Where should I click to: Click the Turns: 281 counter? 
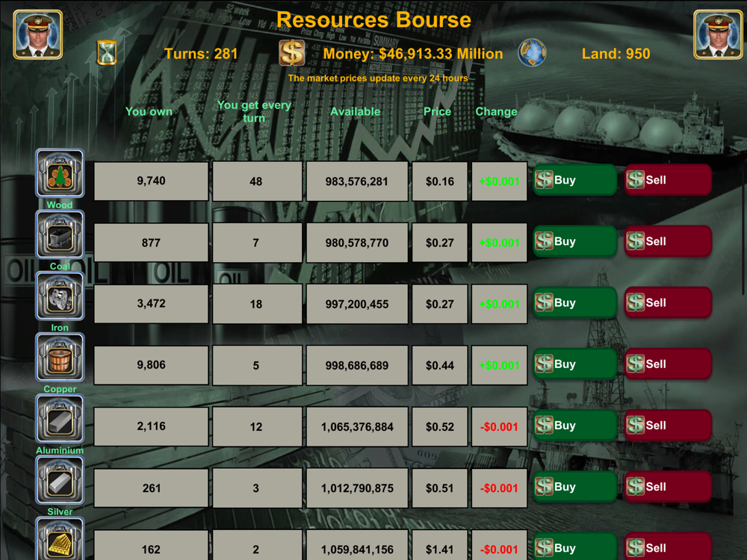[x=200, y=53]
